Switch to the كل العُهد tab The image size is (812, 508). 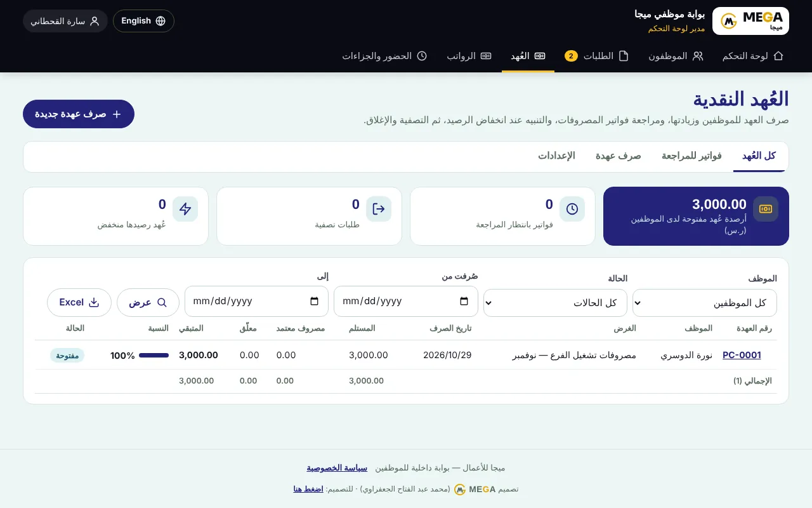point(759,156)
